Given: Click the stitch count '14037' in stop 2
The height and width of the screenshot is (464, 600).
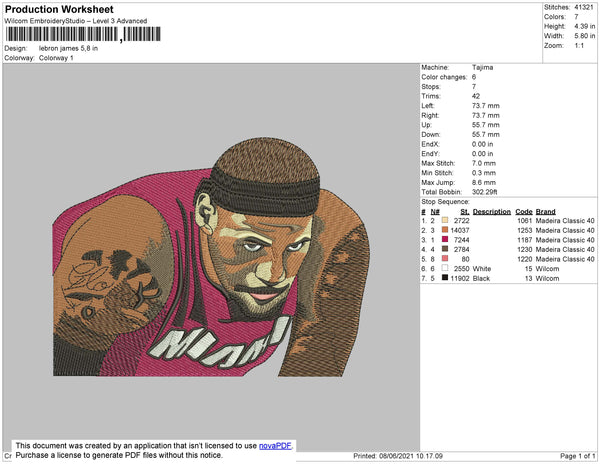Looking at the screenshot, I should 460,230.
